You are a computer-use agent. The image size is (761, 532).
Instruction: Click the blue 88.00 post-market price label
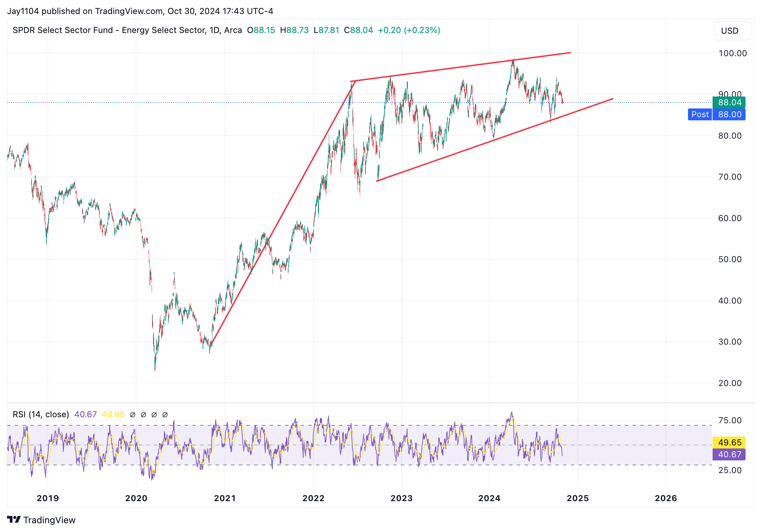[729, 114]
